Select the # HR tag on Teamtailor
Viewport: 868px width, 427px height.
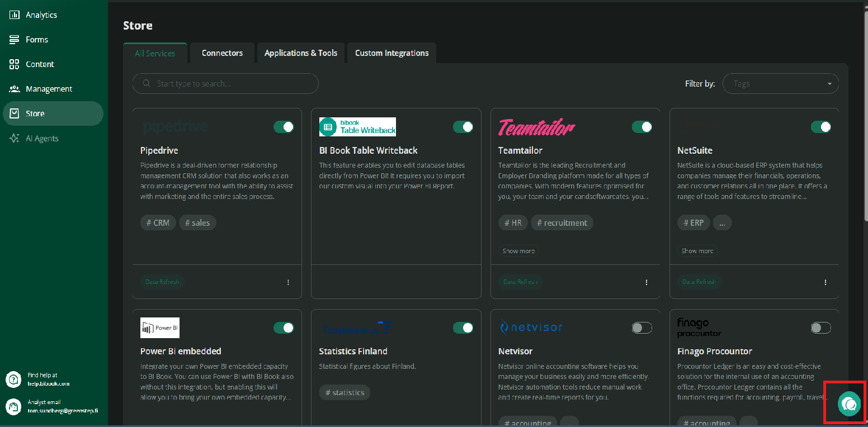(x=513, y=222)
